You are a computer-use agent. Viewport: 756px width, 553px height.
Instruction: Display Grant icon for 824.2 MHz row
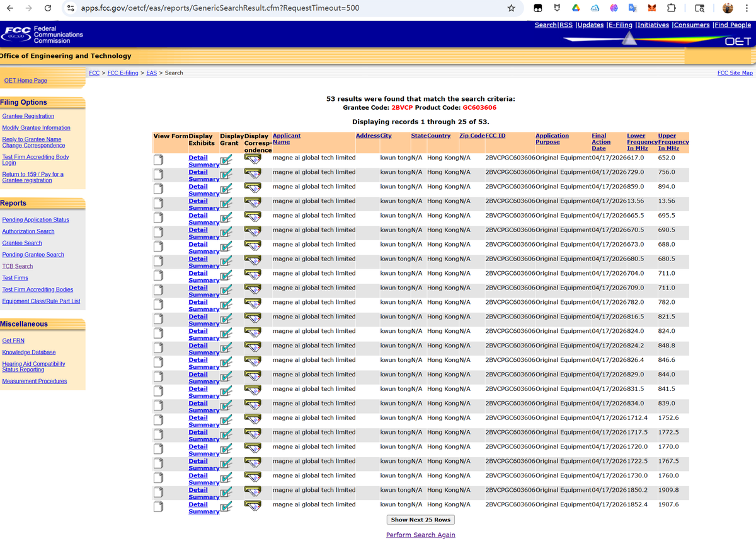(226, 348)
